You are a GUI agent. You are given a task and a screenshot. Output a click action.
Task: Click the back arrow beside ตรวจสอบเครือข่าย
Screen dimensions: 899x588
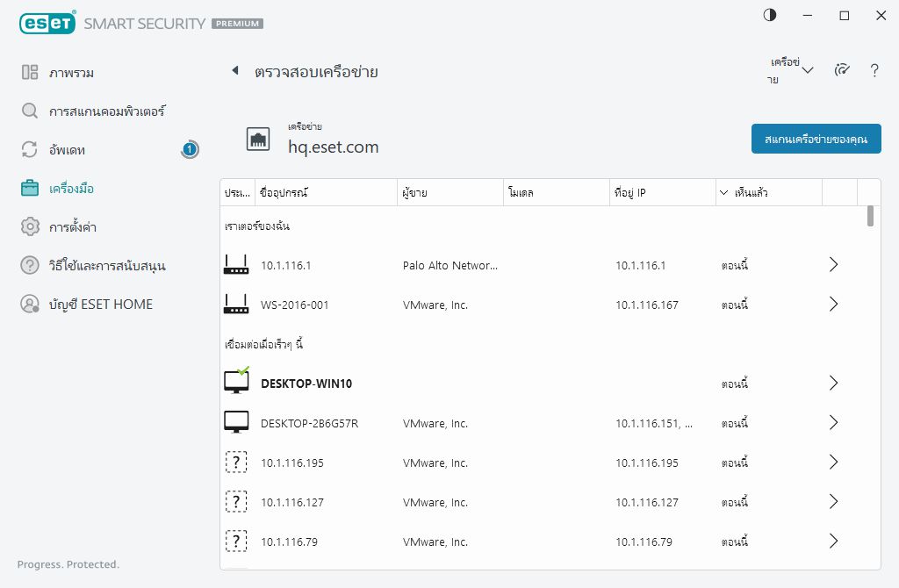click(234, 71)
